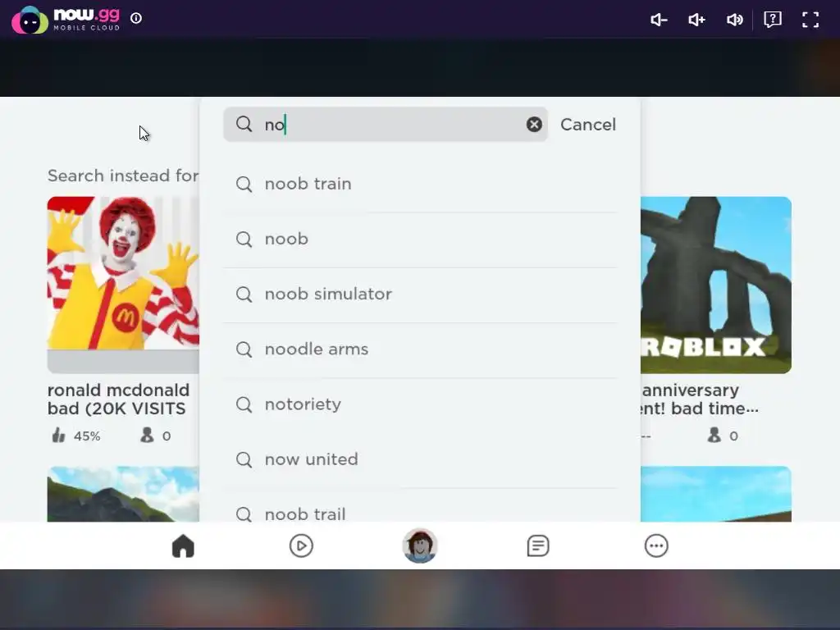Viewport: 840px width, 630px height.
Task: Choose the 'noodle arms' suggestion
Action: coord(420,349)
